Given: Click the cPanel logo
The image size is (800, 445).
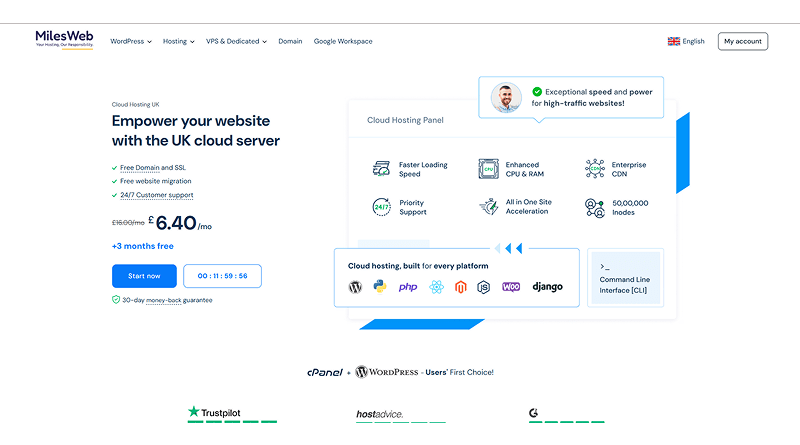Looking at the screenshot, I should point(325,373).
